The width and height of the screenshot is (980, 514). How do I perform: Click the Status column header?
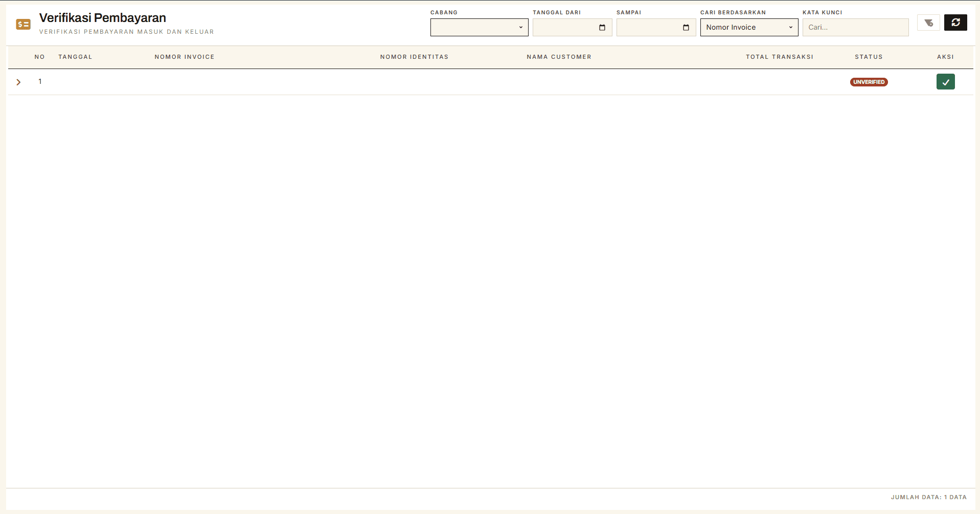pyautogui.click(x=869, y=57)
